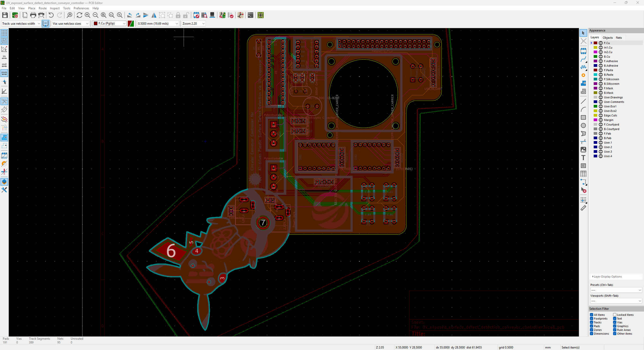This screenshot has width=644, height=350.
Task: Click the Undo arrow icon
Action: [x=51, y=15]
